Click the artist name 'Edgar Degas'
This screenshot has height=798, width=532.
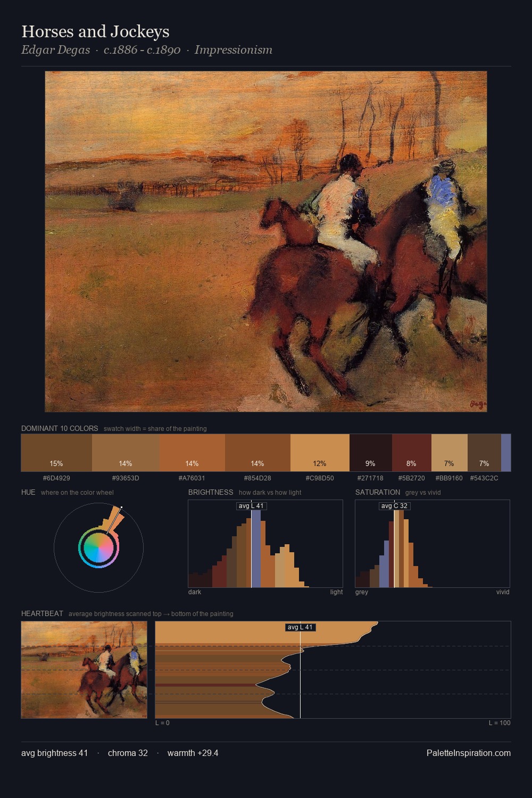coord(56,50)
